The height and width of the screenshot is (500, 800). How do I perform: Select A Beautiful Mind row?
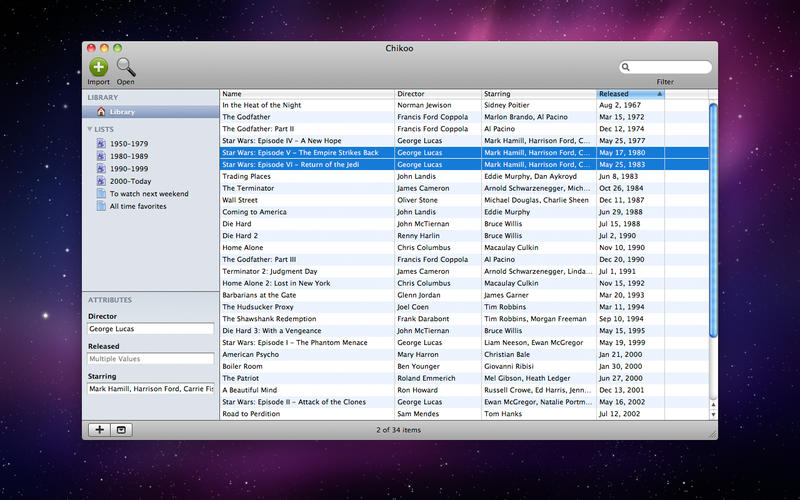[464, 390]
